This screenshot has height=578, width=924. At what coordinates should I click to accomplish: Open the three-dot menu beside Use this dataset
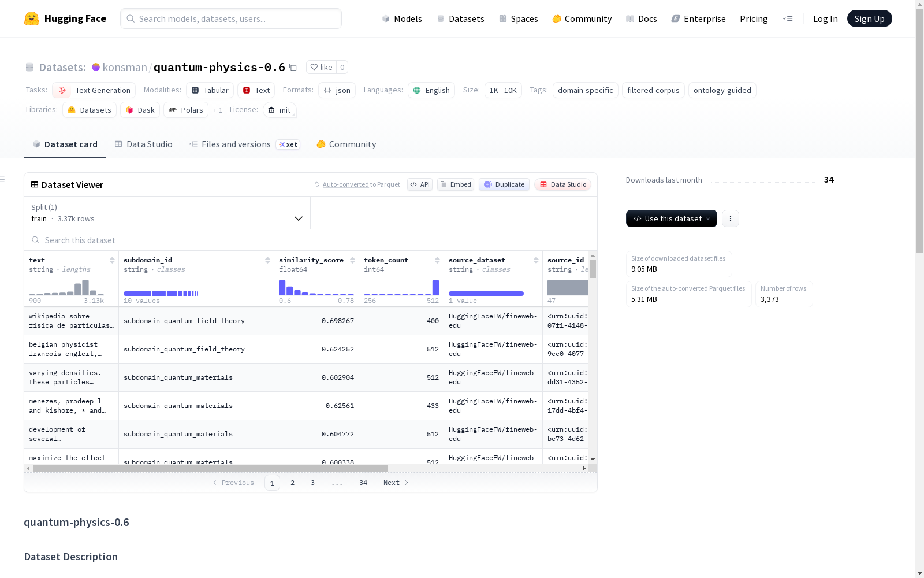tap(731, 218)
